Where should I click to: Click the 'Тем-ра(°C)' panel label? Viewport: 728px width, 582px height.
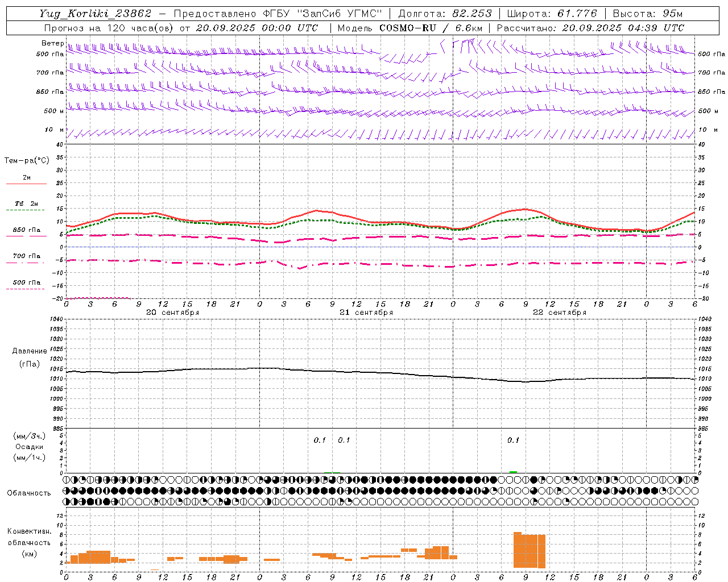(27, 161)
